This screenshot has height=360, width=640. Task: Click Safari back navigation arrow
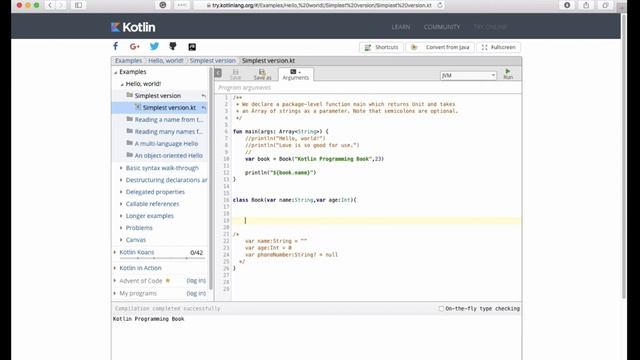(50, 5)
